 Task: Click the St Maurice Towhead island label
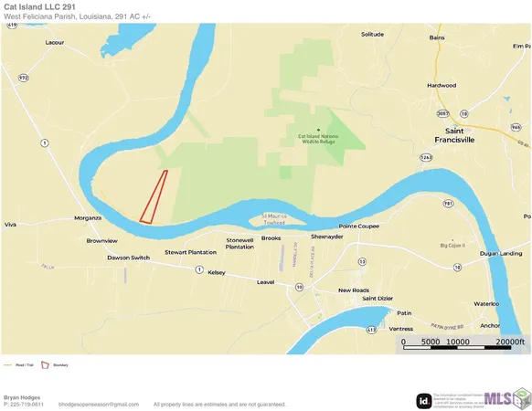pos(274,219)
